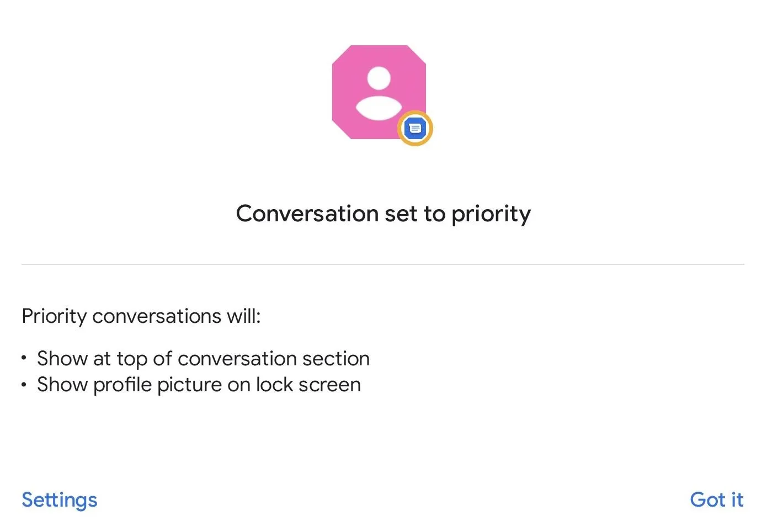Viewport: 767px width, 532px height.
Task: Click the pink contact avatar icon
Action: coord(379,92)
